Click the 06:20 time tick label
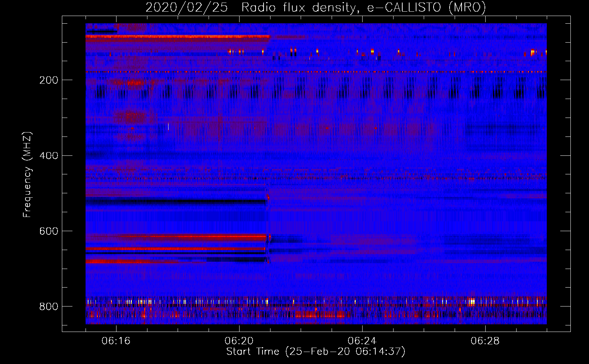Screen dimensions: 589x364 (x=239, y=341)
